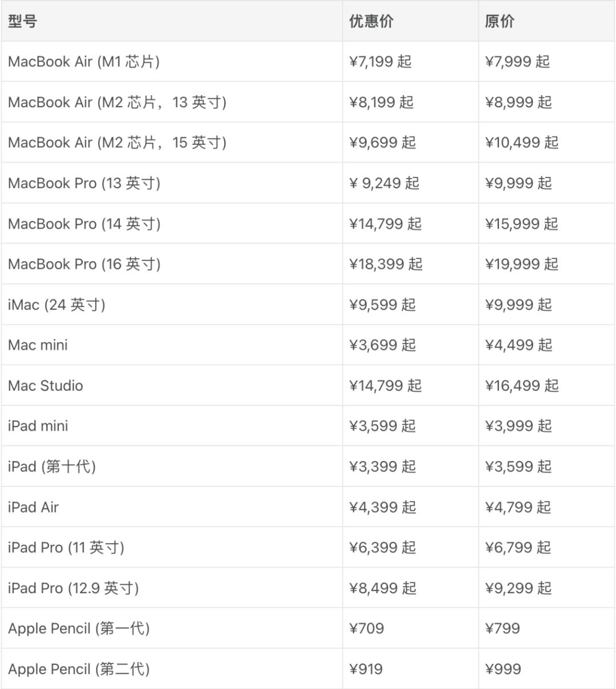Select MacBook Pro (16 英寸) model cell
The width and height of the screenshot is (616, 689).
[x=84, y=264]
